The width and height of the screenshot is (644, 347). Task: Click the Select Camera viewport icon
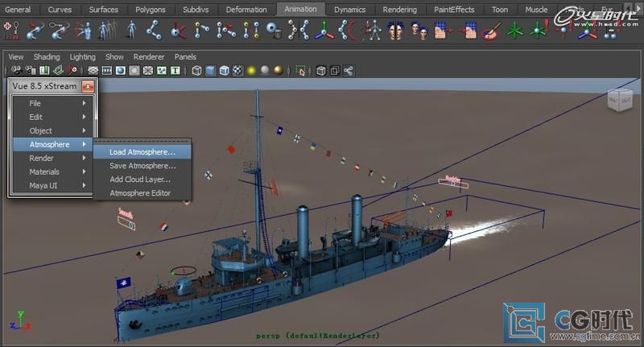click(16, 71)
